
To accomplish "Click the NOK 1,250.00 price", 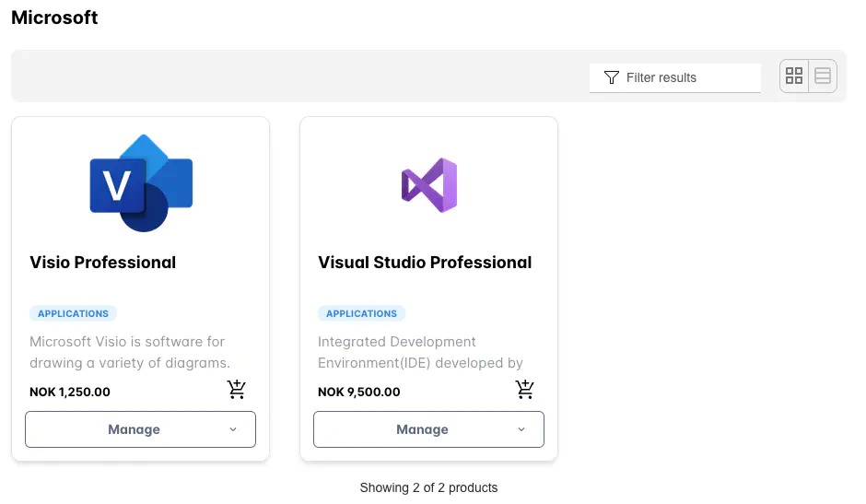I will [70, 392].
